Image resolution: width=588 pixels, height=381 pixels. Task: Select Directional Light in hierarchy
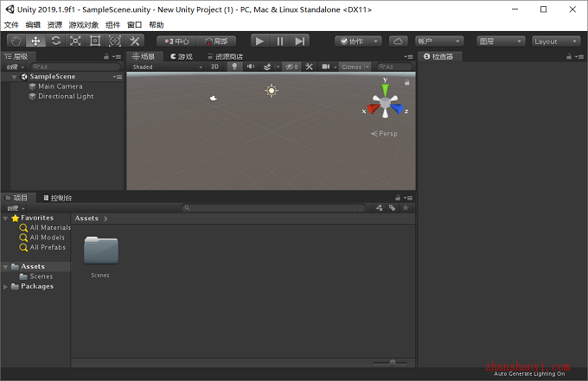click(66, 96)
